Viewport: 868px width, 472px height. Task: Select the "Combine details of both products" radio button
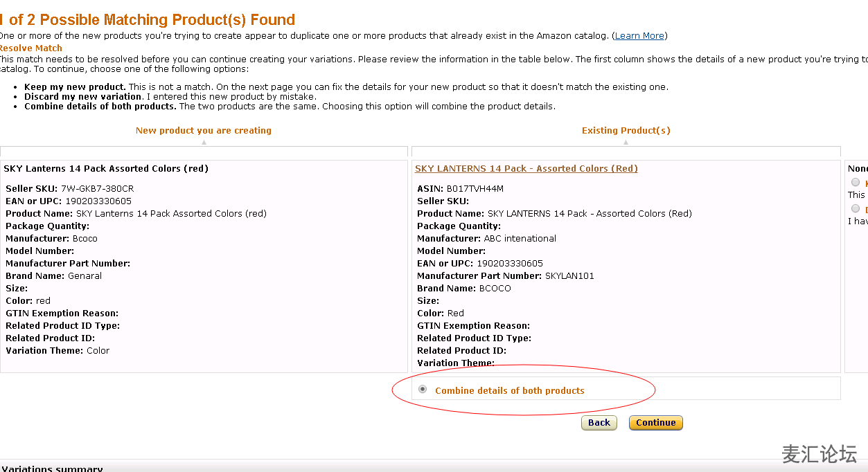click(423, 389)
